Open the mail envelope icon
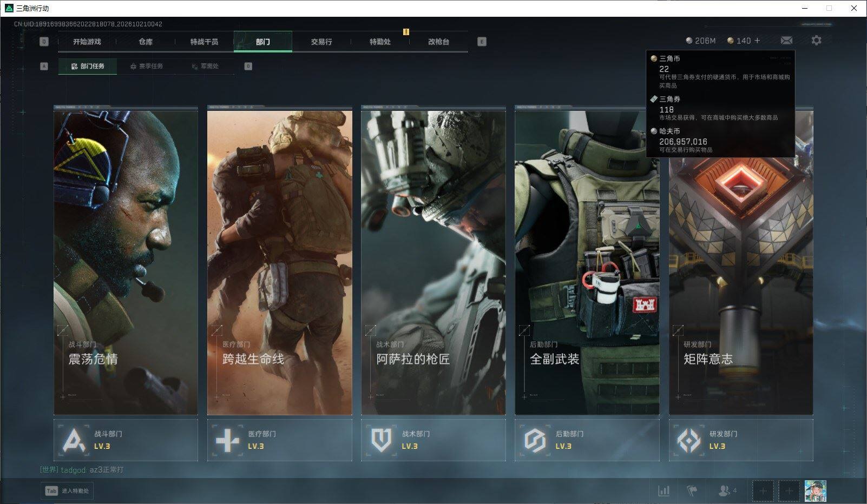The width and height of the screenshot is (867, 504). [786, 41]
